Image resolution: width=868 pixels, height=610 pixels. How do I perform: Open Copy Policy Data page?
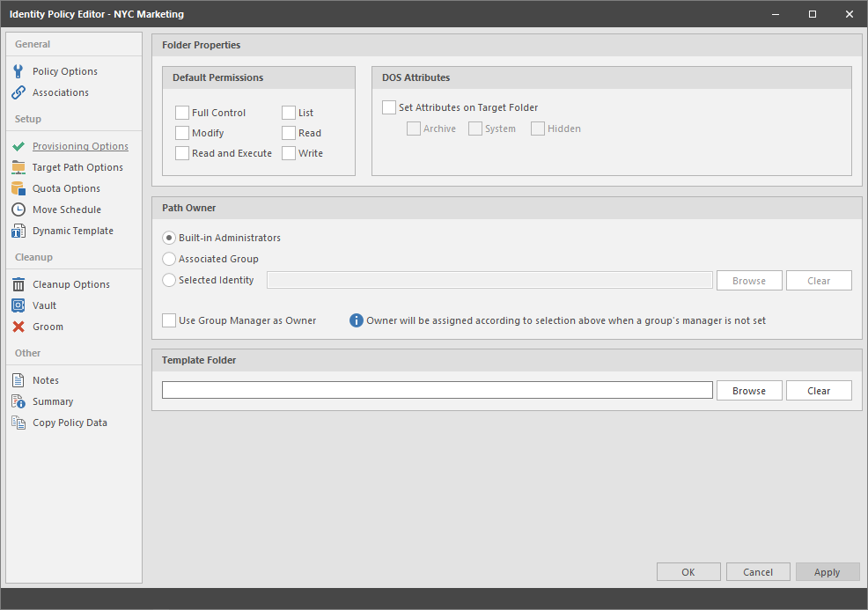70,423
